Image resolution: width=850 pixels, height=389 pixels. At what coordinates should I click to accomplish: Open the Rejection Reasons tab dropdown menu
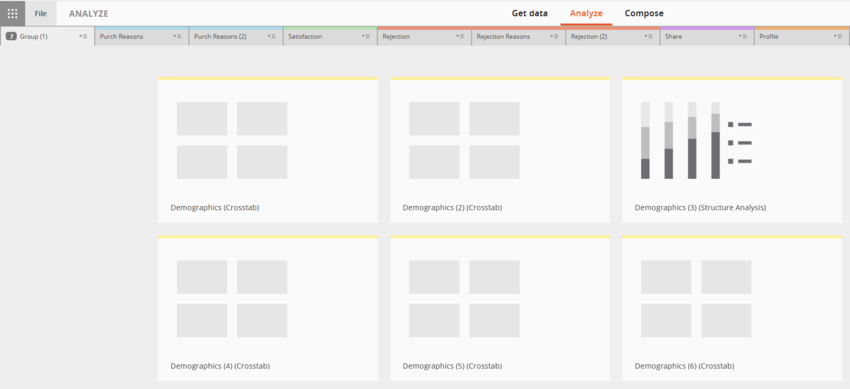tap(555, 36)
